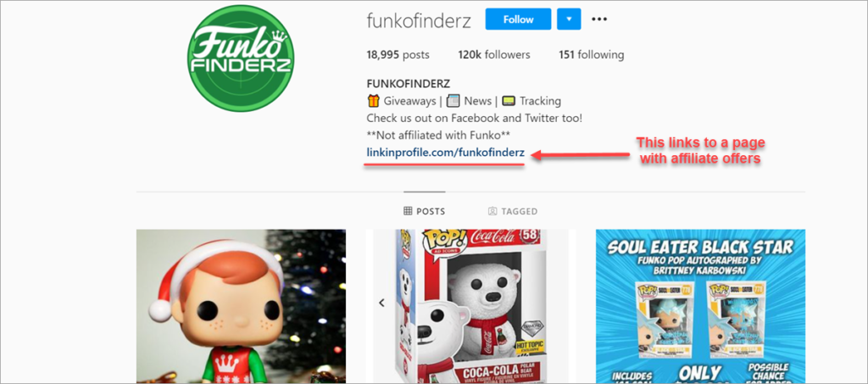Image resolution: width=868 pixels, height=384 pixels.
Task: Switch to the POSTS tab
Action: click(425, 211)
